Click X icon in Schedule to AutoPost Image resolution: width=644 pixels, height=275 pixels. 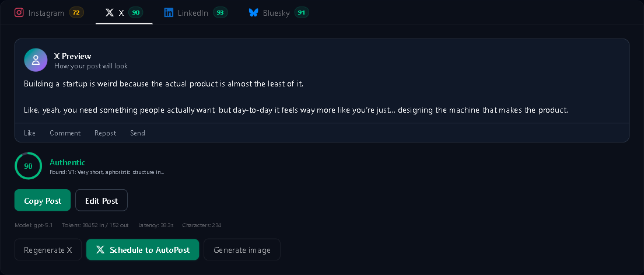(x=100, y=249)
